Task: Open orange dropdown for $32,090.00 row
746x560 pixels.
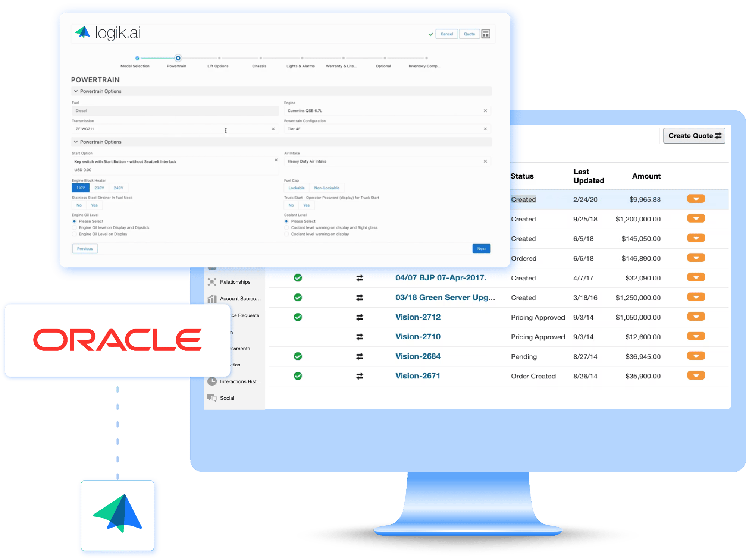Action: pos(696,277)
